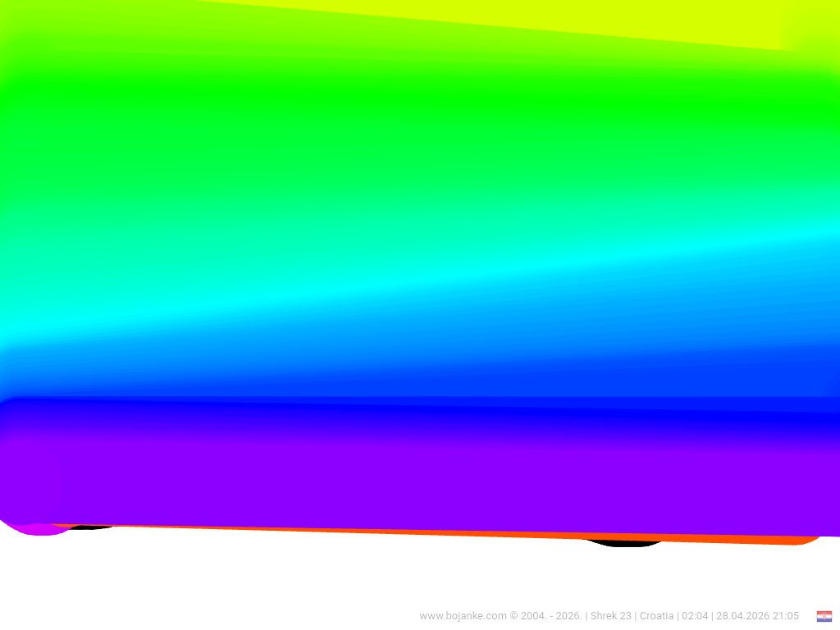Click the black shape at bottom right
Image resolution: width=840 pixels, height=630 pixels.
click(625, 542)
